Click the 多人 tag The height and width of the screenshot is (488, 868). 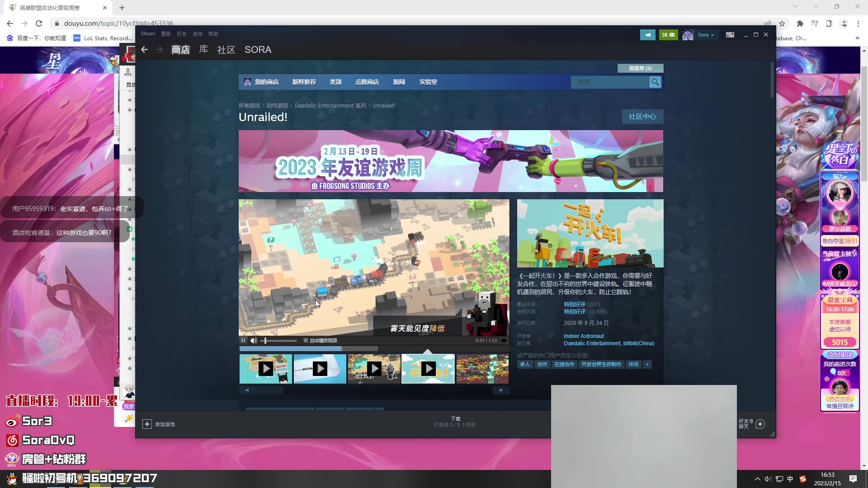(525, 365)
